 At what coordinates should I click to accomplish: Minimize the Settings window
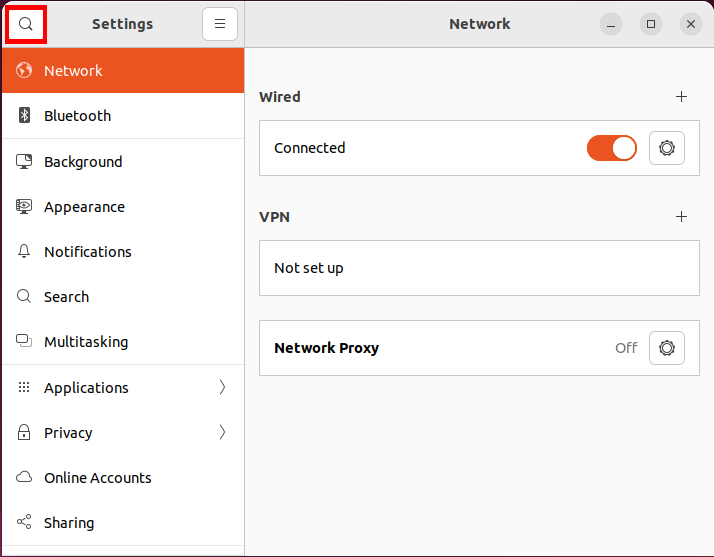point(611,24)
